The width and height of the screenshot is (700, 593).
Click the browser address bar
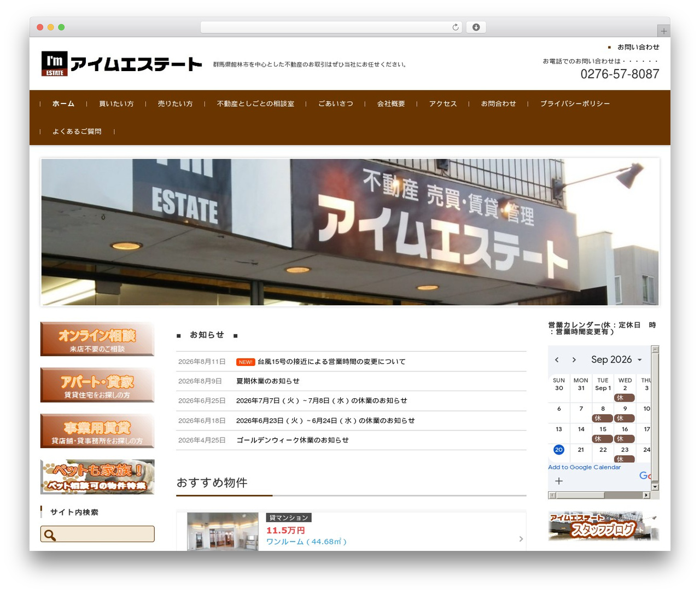pos(331,27)
